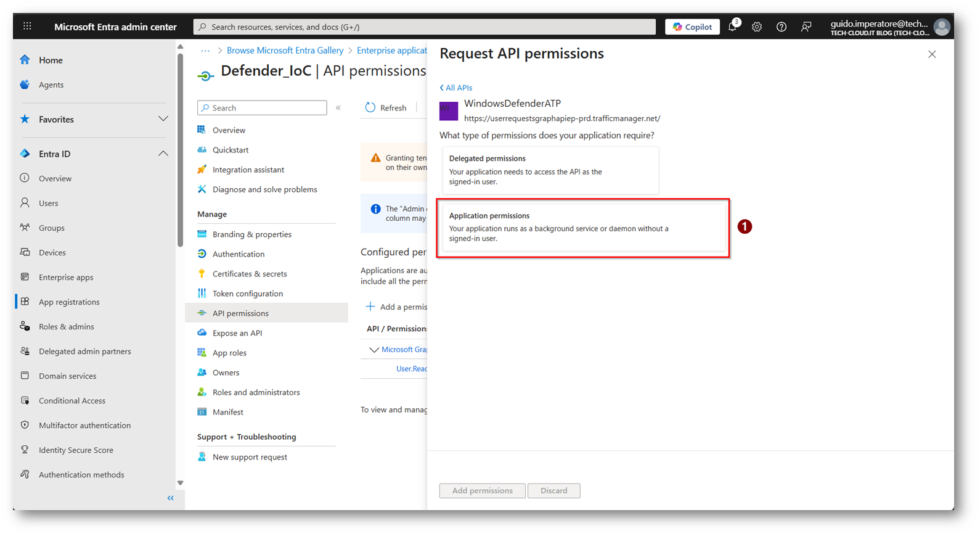Image resolution: width=980 pixels, height=536 pixels.
Task: Click the user account avatar
Action: 941,27
